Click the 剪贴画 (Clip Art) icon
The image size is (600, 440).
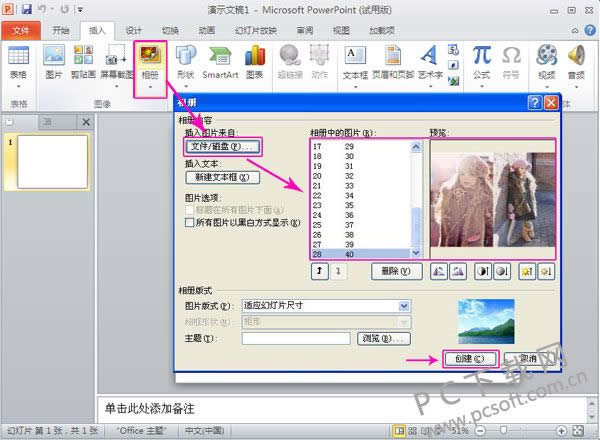[82, 60]
